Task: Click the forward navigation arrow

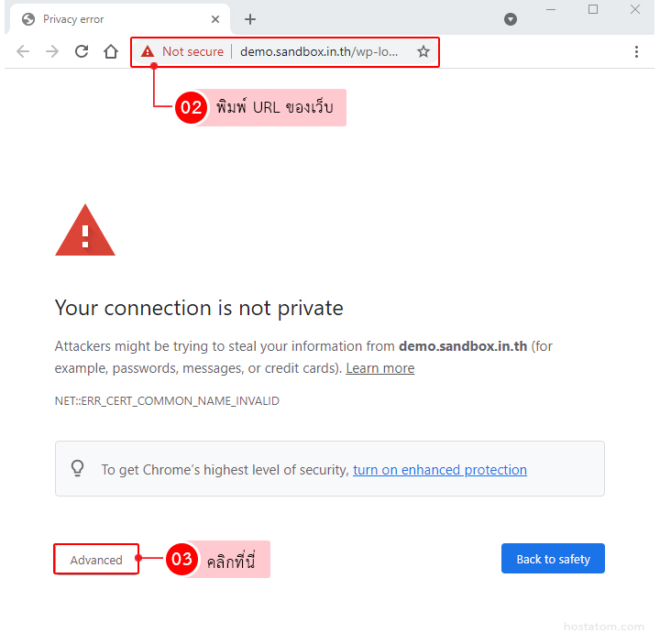Action: click(x=52, y=52)
